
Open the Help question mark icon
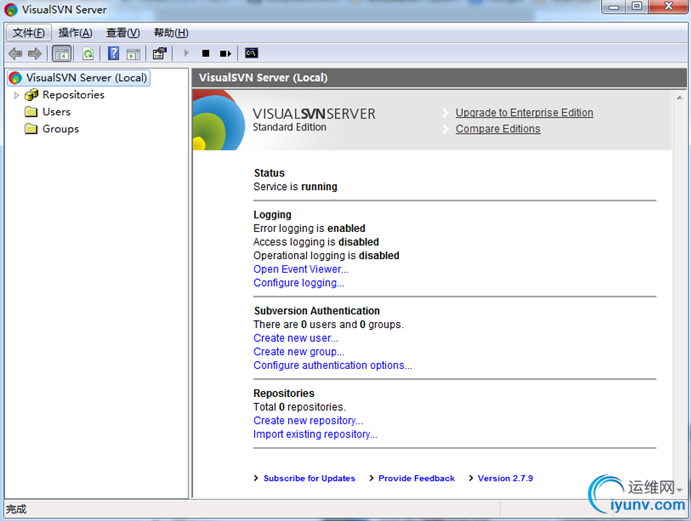point(113,53)
